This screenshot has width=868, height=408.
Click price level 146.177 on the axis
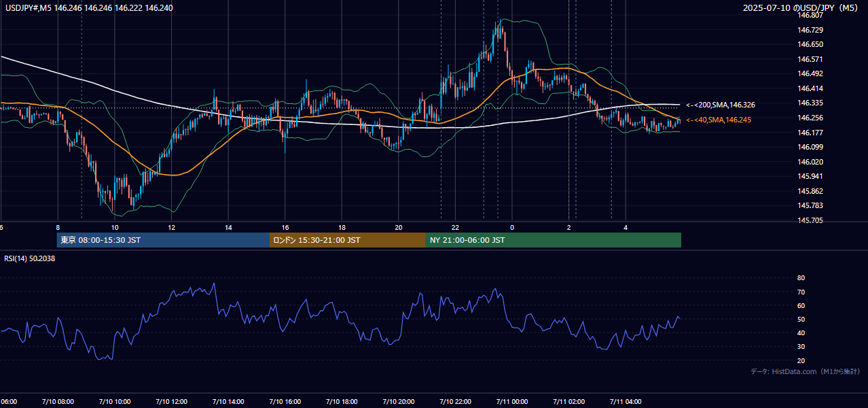pyautogui.click(x=810, y=133)
